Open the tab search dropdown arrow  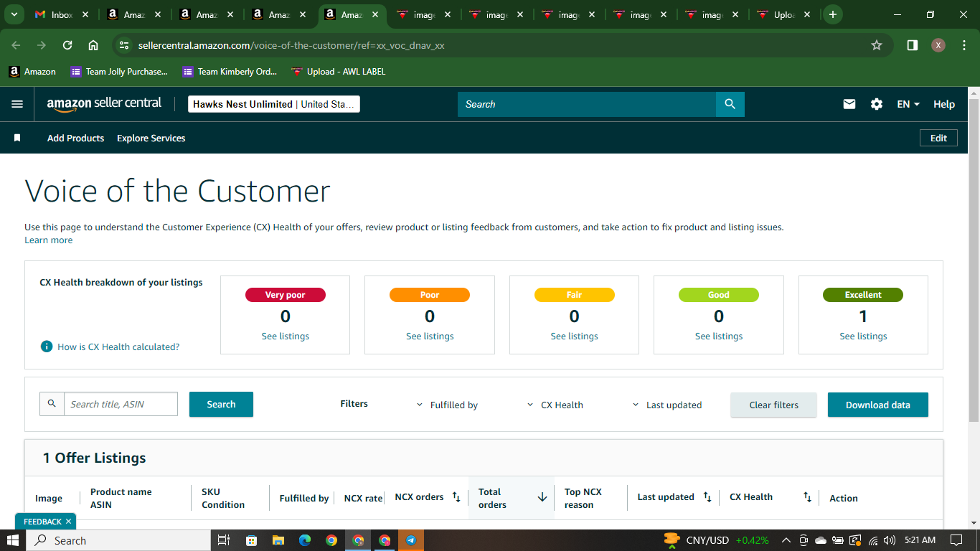[x=14, y=14]
